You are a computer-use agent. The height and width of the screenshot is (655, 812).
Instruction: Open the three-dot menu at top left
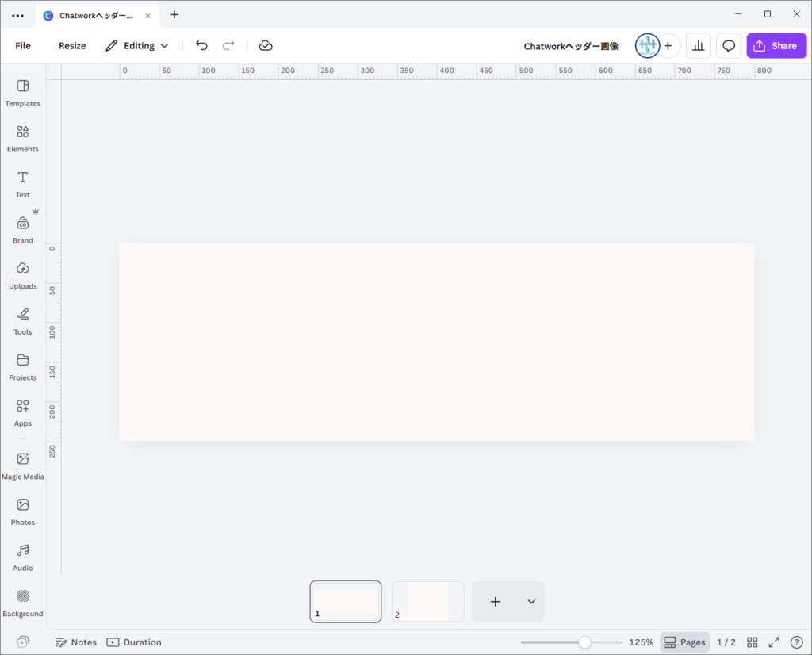coord(17,15)
